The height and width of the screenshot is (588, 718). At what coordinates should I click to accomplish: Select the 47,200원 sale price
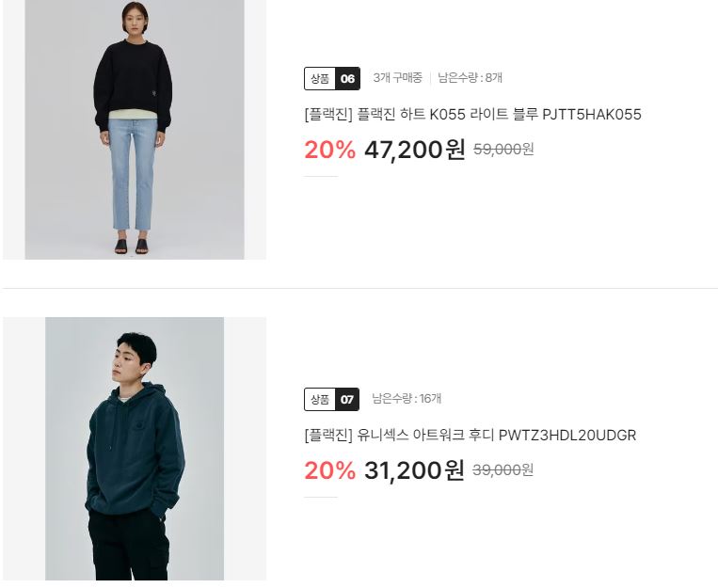tap(415, 150)
